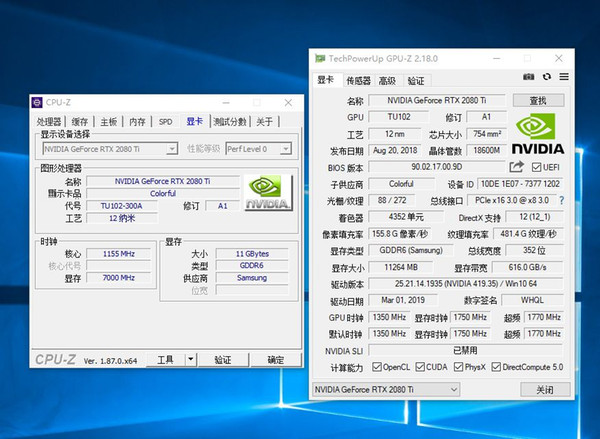Open the 測試分數 tab in CPU-Z
Screen dimensions: 600x439
point(230,122)
